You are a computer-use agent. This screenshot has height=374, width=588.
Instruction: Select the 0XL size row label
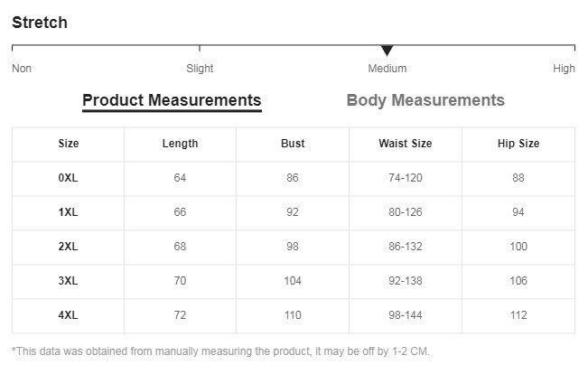(x=69, y=178)
